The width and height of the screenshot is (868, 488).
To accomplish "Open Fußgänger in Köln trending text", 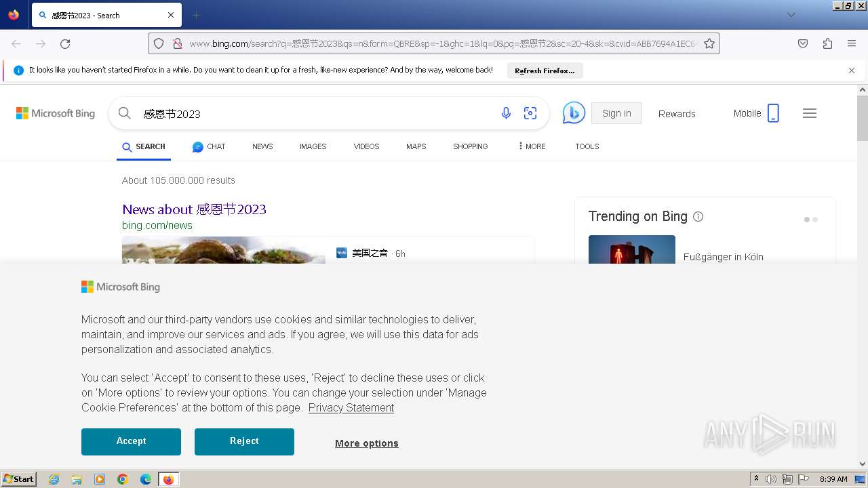I will pyautogui.click(x=724, y=257).
